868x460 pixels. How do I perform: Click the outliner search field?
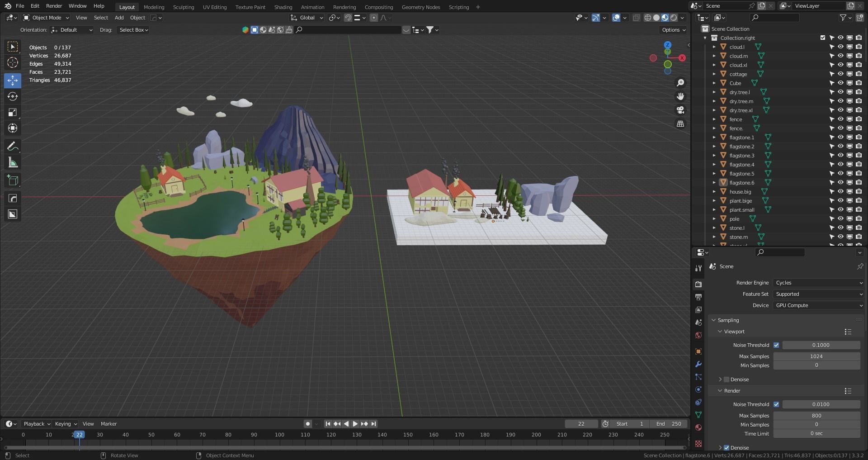(774, 18)
